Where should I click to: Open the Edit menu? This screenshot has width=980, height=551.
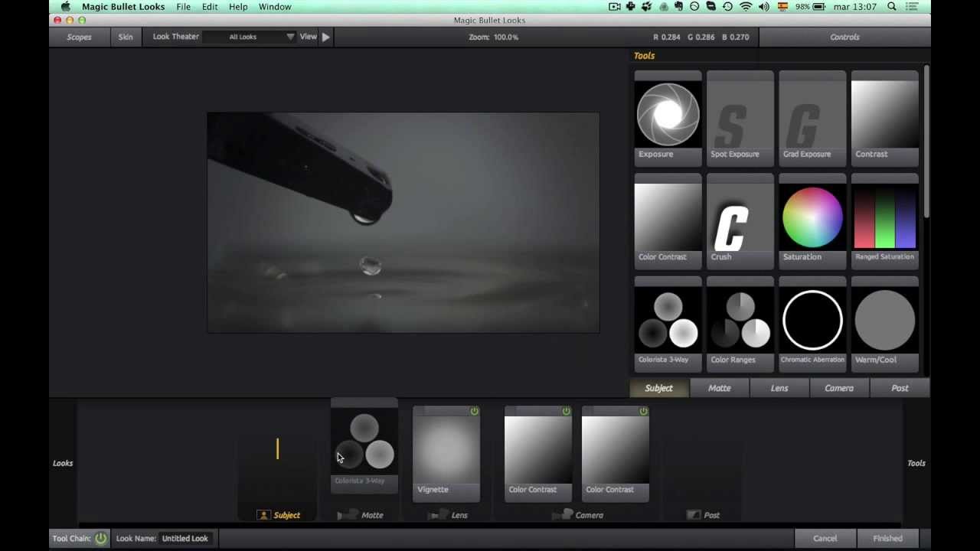tap(210, 7)
